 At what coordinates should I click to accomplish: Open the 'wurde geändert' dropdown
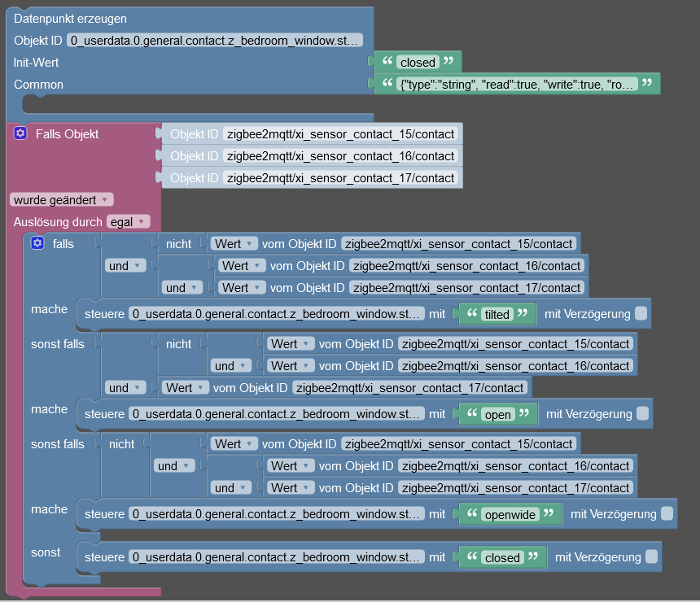pos(62,199)
